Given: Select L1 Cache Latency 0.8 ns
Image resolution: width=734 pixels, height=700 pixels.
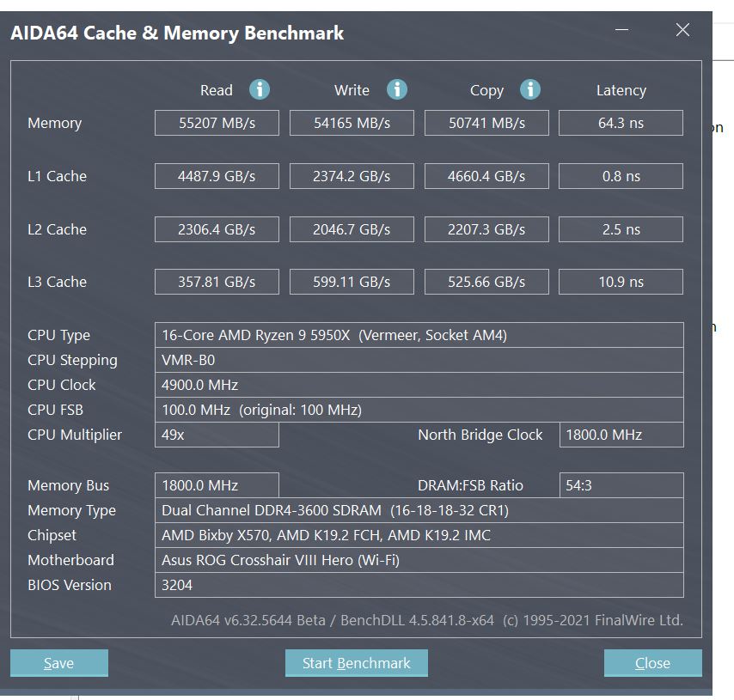Looking at the screenshot, I should 621,176.
